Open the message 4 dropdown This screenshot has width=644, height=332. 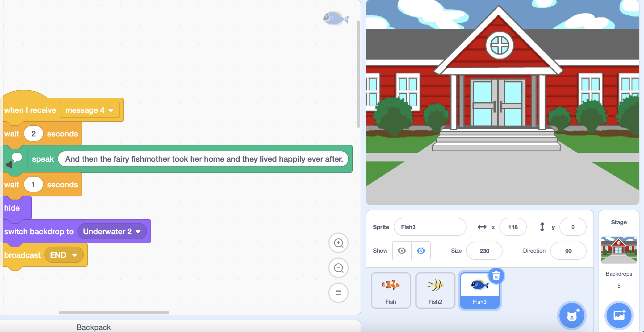click(90, 110)
